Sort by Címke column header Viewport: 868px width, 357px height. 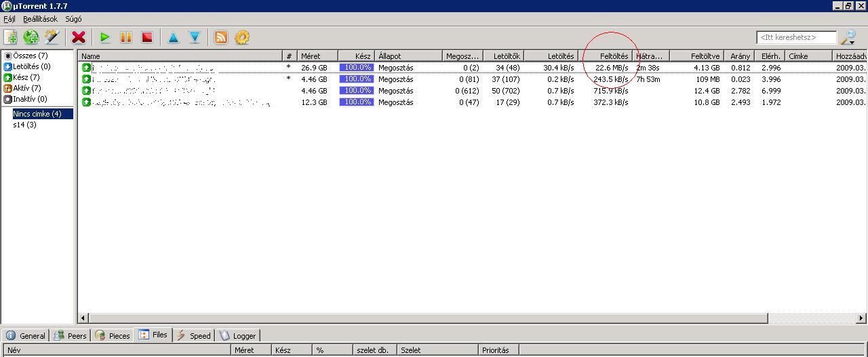pyautogui.click(x=808, y=56)
